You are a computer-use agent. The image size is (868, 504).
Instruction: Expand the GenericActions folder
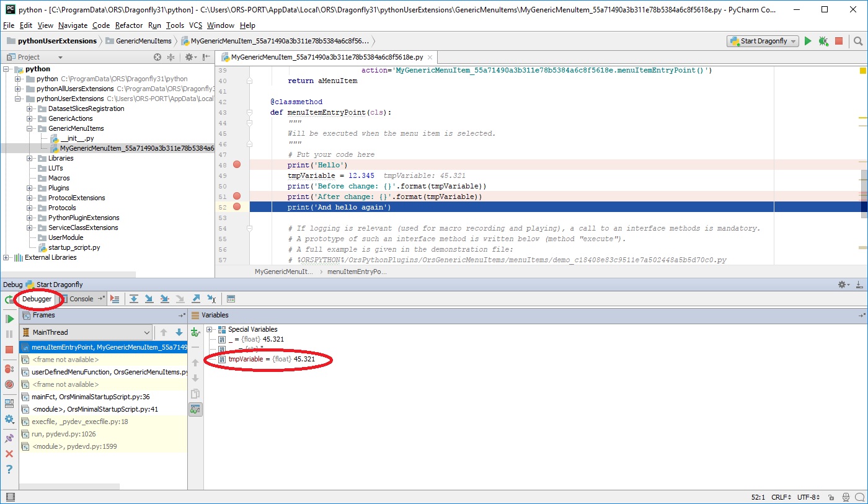coord(30,118)
